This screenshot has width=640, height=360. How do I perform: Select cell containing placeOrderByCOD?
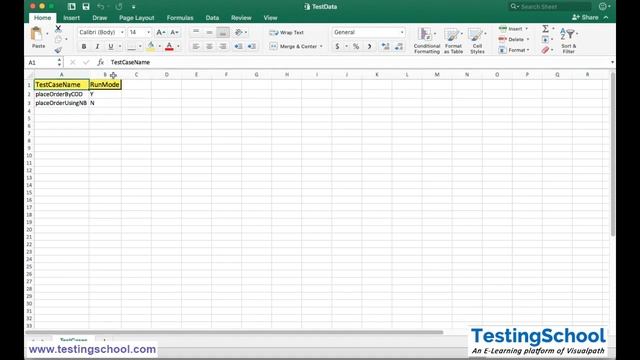pos(62,94)
